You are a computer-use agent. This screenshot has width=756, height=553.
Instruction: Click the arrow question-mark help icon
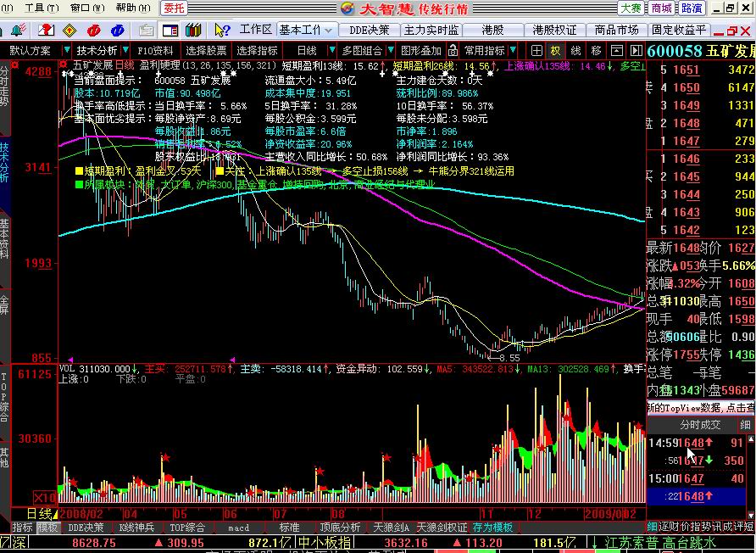coord(222,31)
